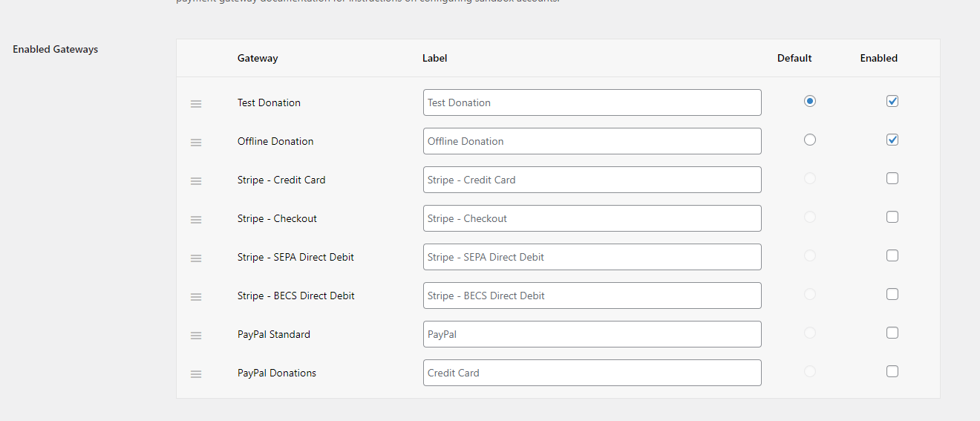Click the Stripe - SEPA Direct Debit gateway name

point(295,257)
